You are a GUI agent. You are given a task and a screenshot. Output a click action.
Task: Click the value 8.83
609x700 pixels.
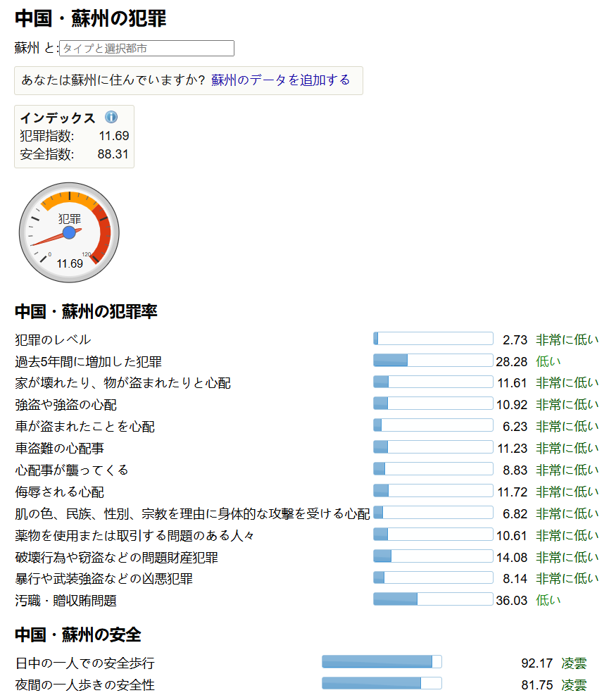(515, 470)
